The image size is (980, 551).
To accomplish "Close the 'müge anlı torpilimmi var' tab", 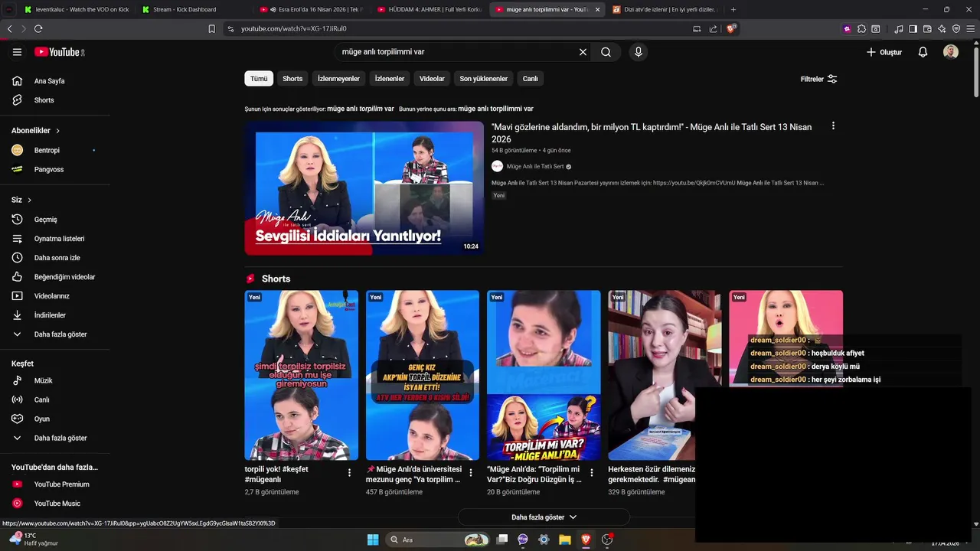I will [597, 9].
